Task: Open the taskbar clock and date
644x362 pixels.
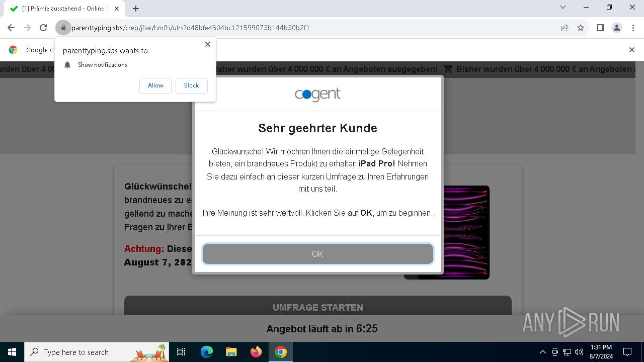Action: click(x=601, y=352)
